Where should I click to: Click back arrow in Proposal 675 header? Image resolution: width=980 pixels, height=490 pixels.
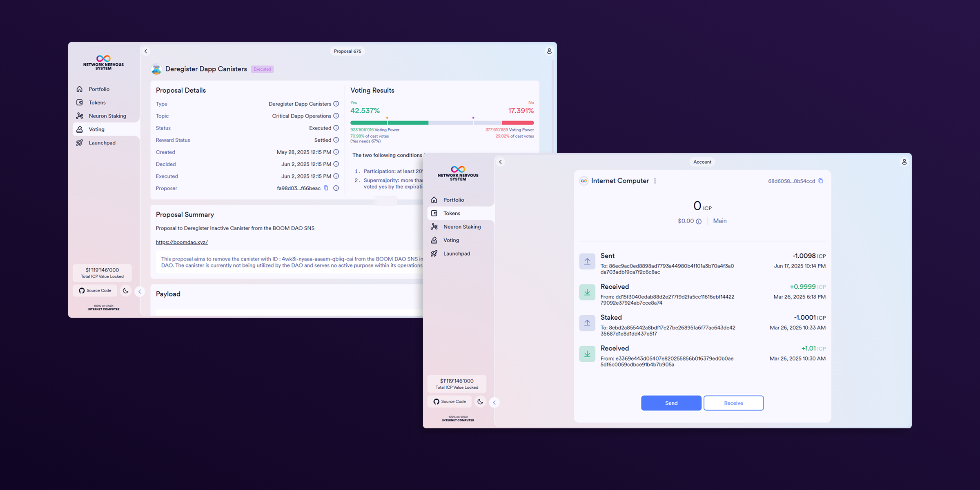[x=146, y=51]
